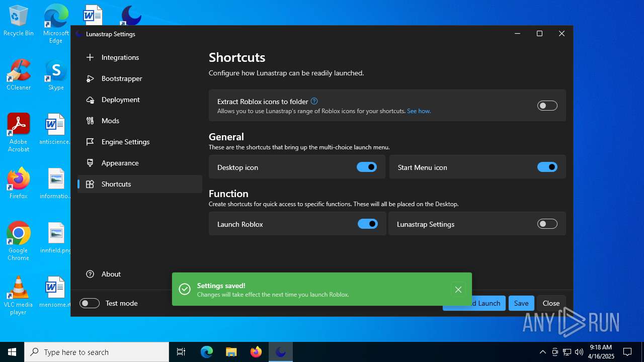
Task: Switch to the Appearance page
Action: point(140,163)
